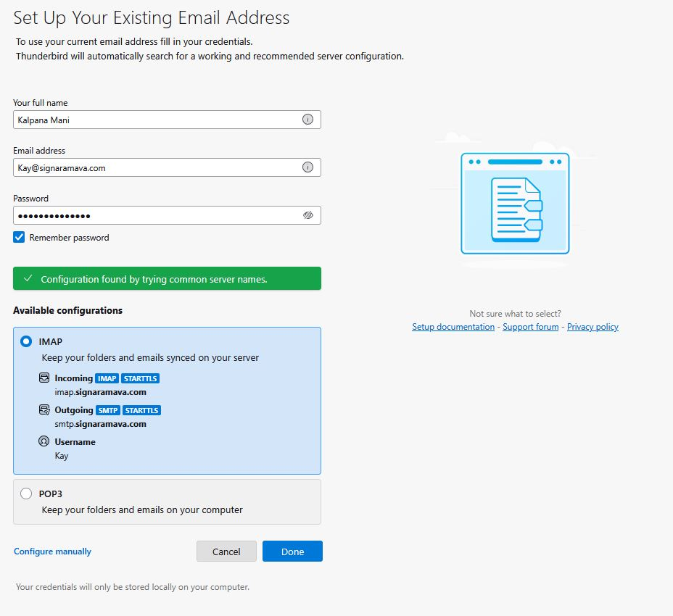
Task: Click inside the Password field
Action: [x=156, y=215]
